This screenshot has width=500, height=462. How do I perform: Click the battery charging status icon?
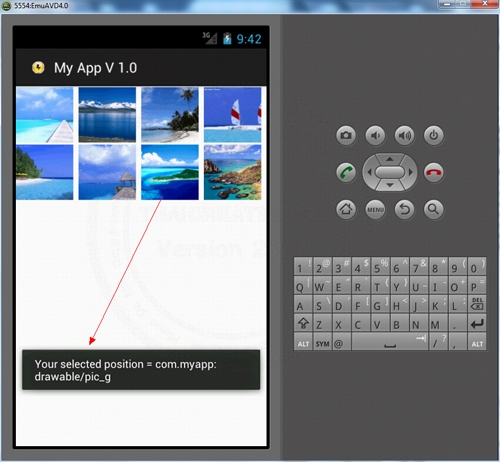click(x=227, y=38)
